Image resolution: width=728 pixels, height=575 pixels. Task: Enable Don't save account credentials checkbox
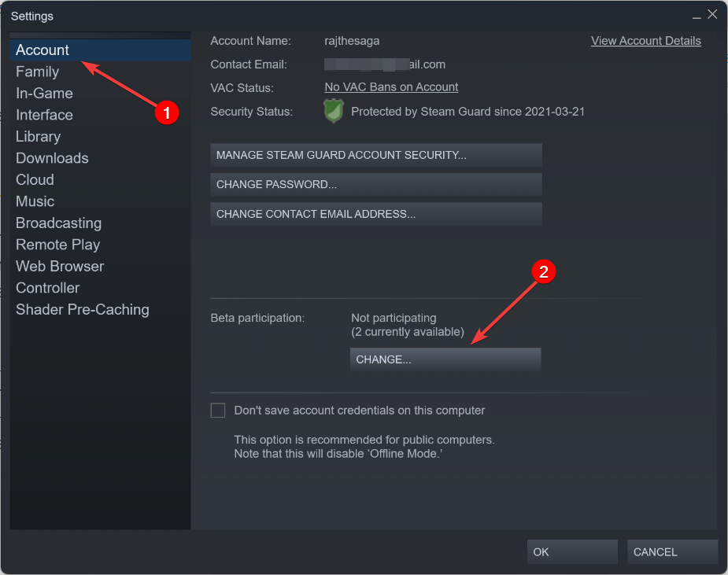[218, 411]
